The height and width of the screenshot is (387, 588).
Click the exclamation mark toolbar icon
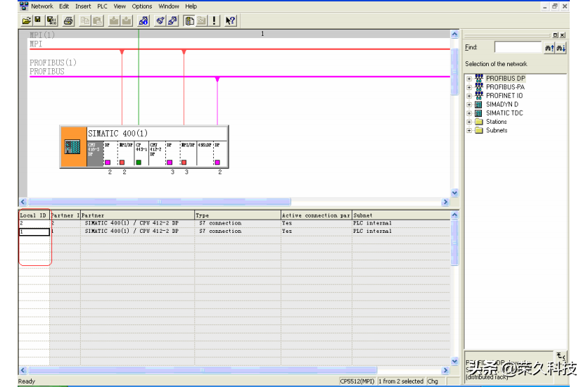coord(215,20)
